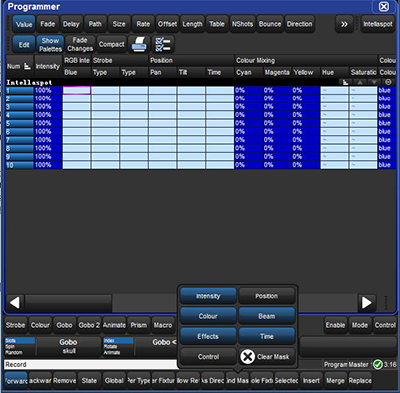Click the down triangle in Intellaspot row
Screen dimensions: 400x393
[x=374, y=82]
